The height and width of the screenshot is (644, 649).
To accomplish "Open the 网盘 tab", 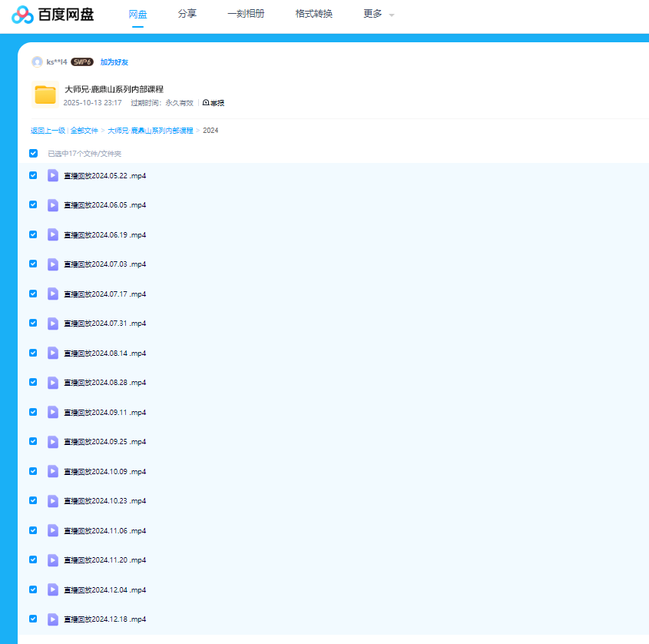I will coord(137,14).
